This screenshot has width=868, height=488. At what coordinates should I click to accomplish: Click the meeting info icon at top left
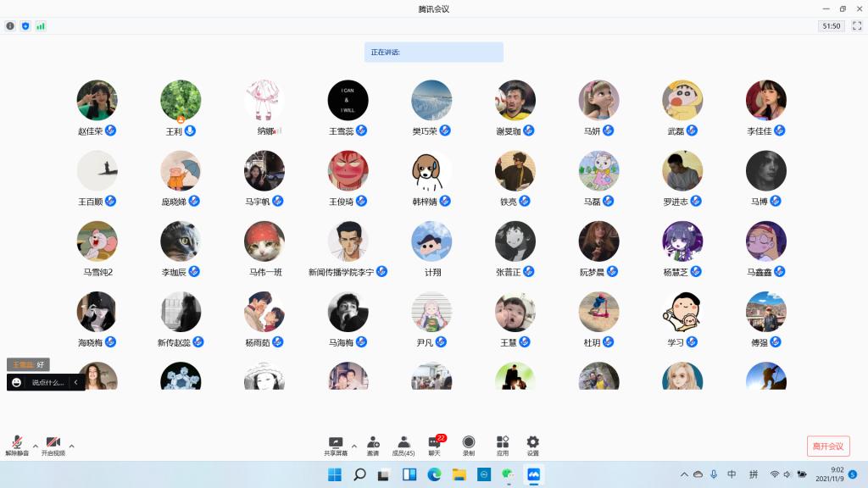[10, 26]
